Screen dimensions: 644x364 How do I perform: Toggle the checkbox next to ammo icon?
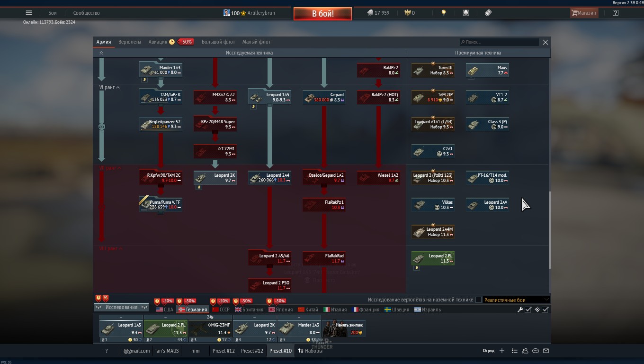545,309
